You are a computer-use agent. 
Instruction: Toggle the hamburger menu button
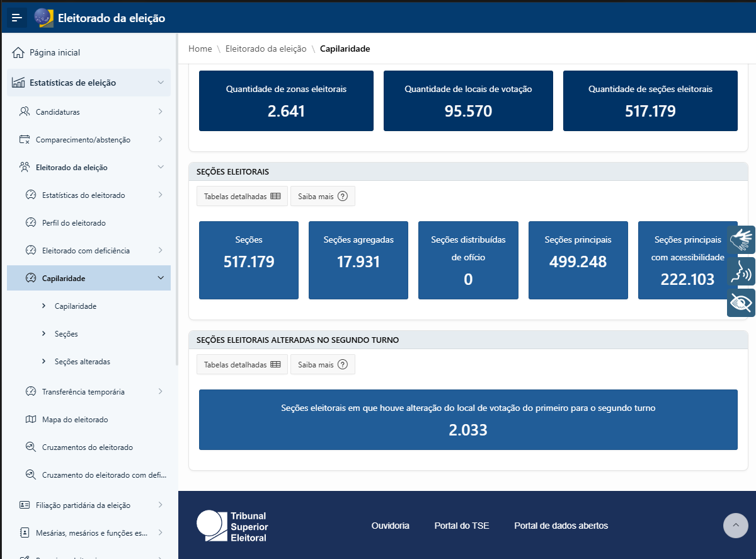pos(17,18)
